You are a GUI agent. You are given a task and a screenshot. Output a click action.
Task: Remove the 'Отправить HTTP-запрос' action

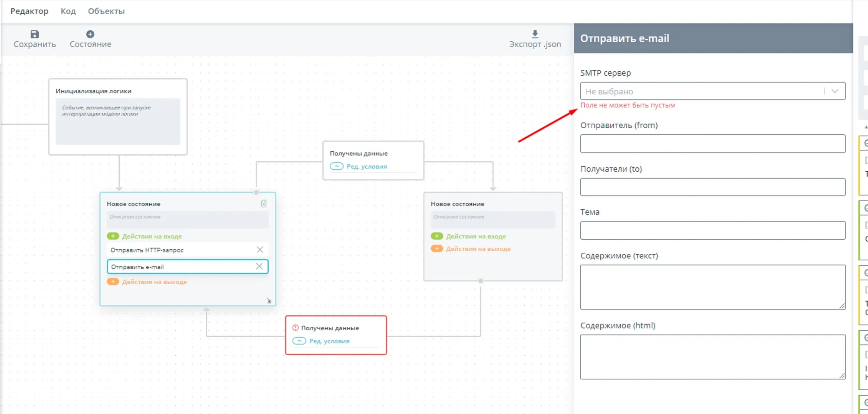(260, 250)
